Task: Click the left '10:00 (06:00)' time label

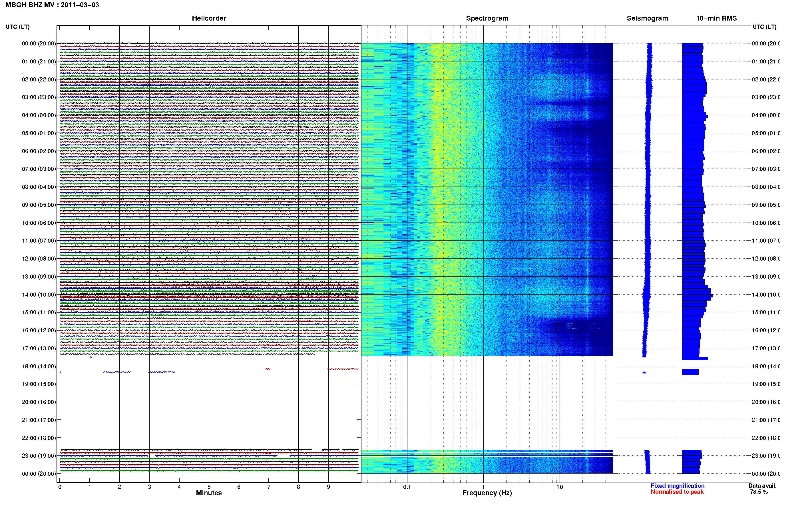Action: click(39, 223)
